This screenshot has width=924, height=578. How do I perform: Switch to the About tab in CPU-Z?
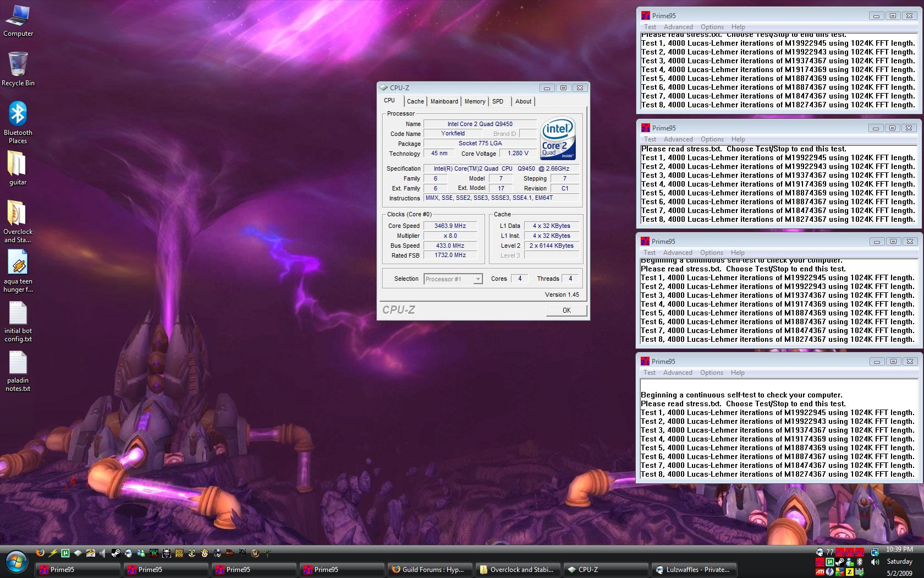click(523, 101)
